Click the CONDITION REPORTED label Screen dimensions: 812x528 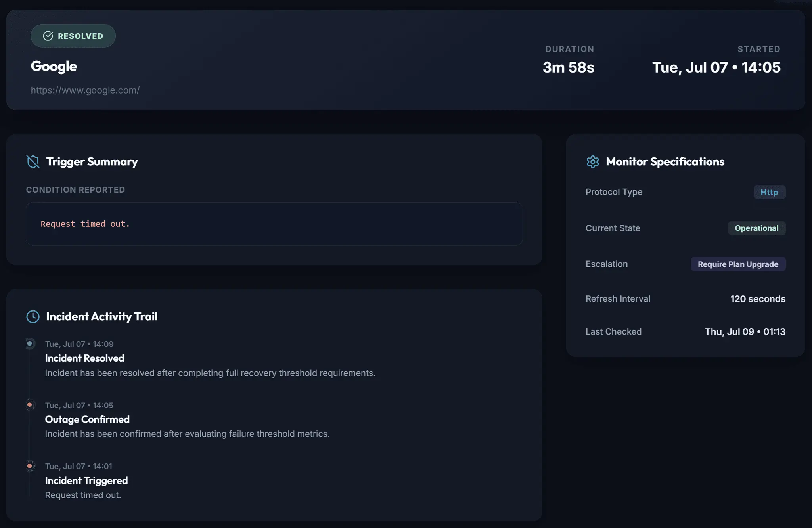pos(75,190)
